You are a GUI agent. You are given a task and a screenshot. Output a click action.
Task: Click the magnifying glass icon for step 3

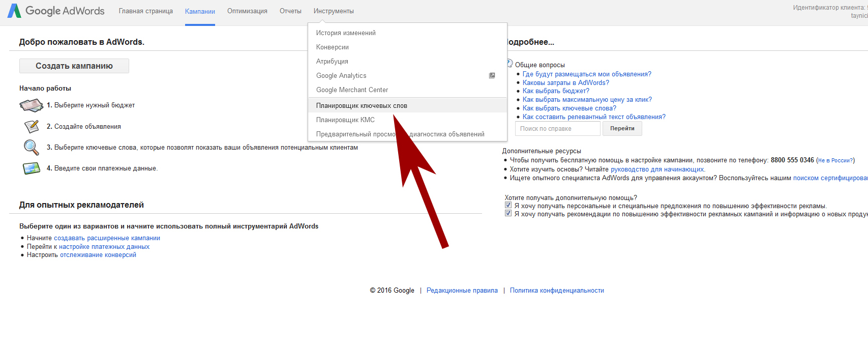click(x=32, y=147)
